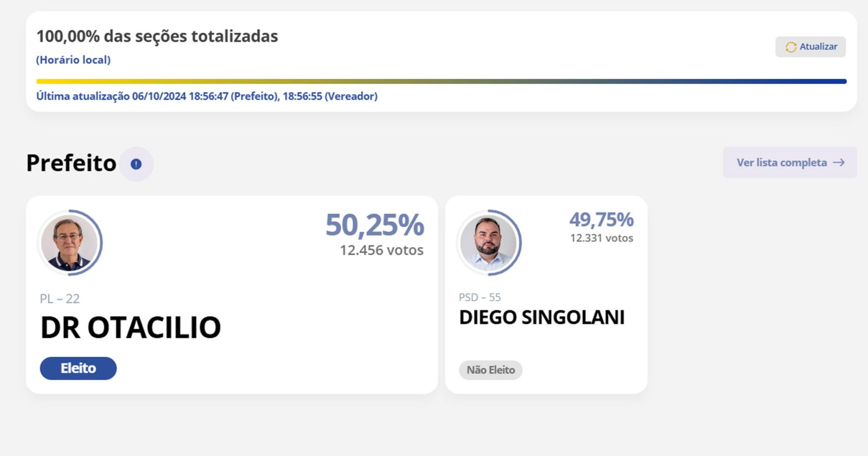Click the blue Eleito badge
The height and width of the screenshot is (456, 868).
pyautogui.click(x=78, y=368)
